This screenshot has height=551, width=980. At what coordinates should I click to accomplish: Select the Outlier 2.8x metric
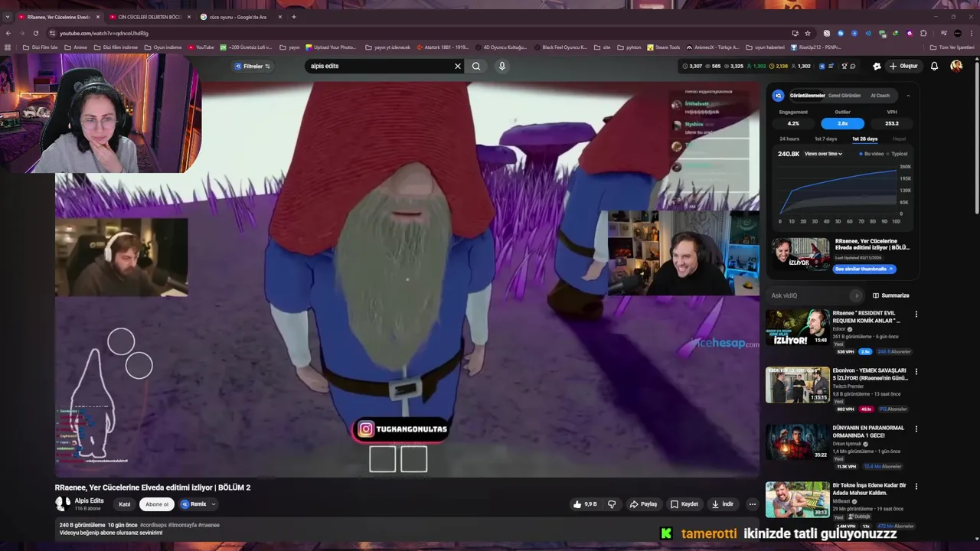click(842, 123)
